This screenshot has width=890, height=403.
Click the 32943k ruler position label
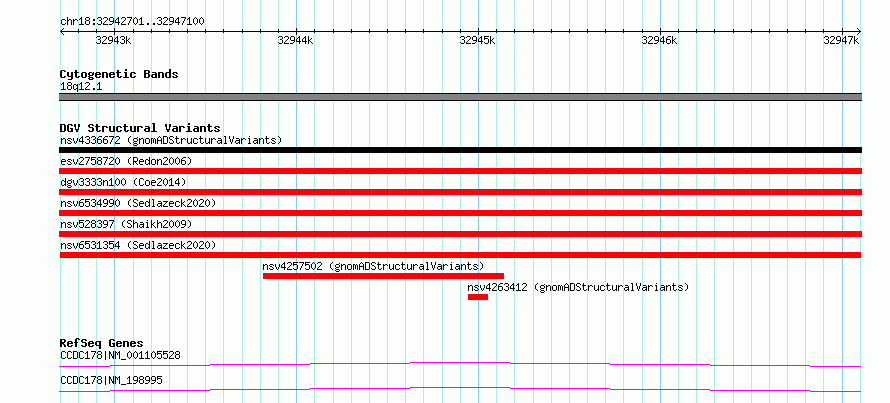pyautogui.click(x=114, y=40)
